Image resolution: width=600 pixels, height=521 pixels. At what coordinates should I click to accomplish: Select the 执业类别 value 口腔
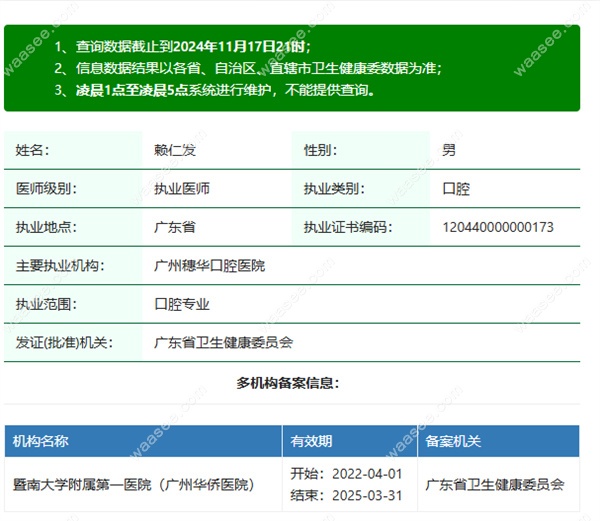click(456, 189)
